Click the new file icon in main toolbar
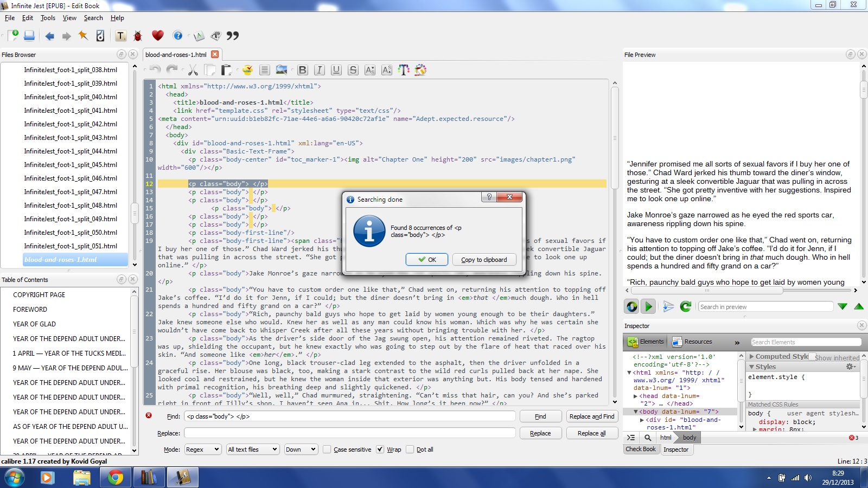Screen dimensions: 868x488 [x=13, y=36]
